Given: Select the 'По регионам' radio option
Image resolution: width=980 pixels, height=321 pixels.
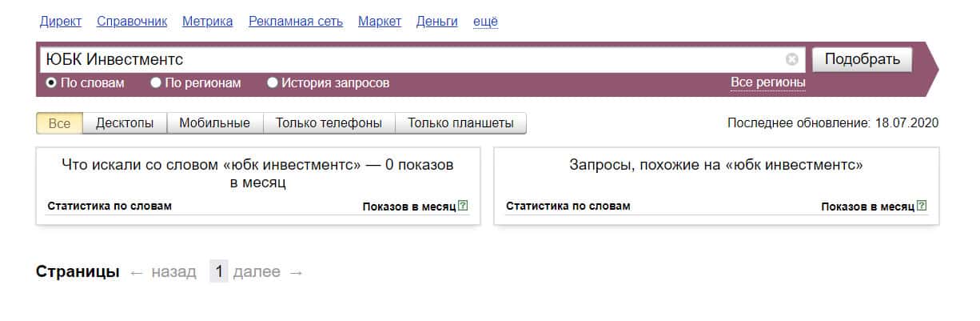Looking at the screenshot, I should 156,82.
